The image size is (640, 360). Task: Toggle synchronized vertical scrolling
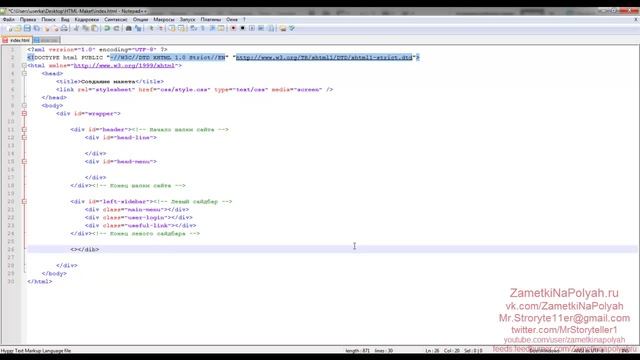171,29
